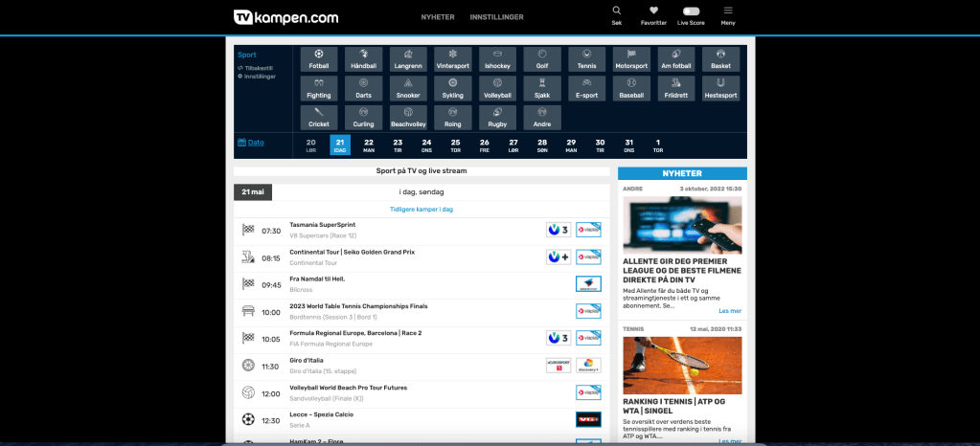
Task: Select the Motorsport filter tile
Action: (x=631, y=58)
